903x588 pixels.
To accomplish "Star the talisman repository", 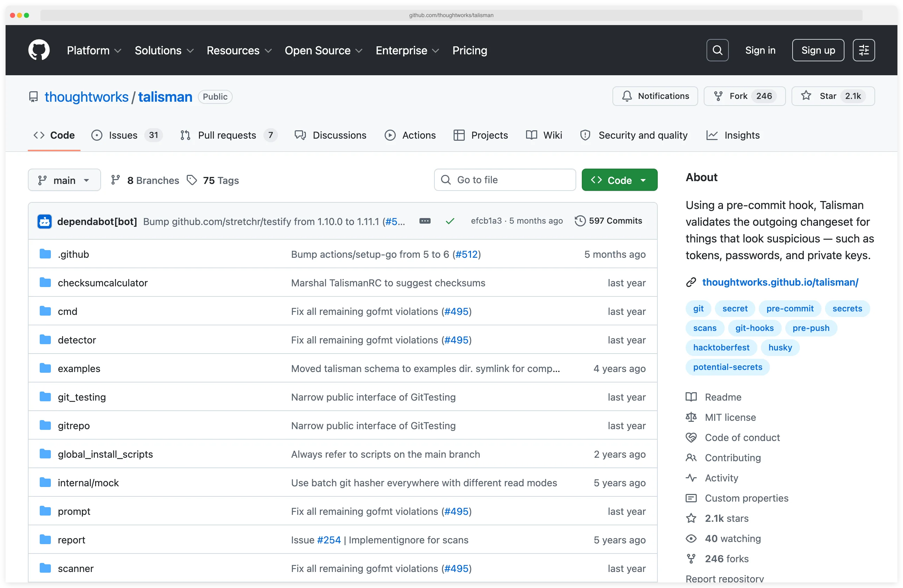I will coord(833,96).
